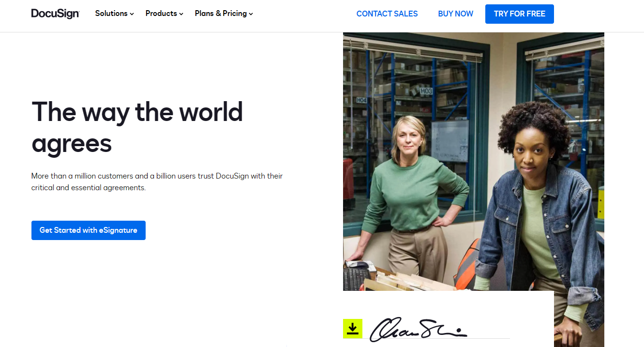
Task: Expand the Solutions dropdown menu
Action: tap(115, 14)
